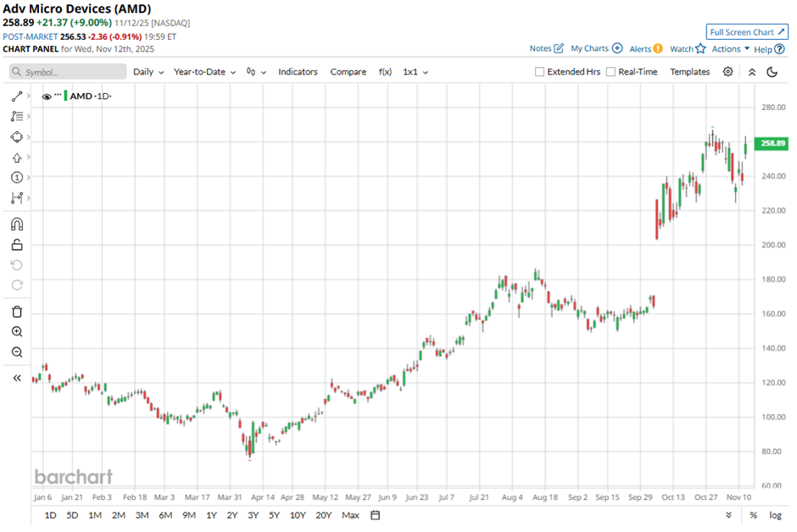The width and height of the screenshot is (797, 532).
Task: Collapse the drawing toolbar with double chevron
Action: tap(17, 378)
